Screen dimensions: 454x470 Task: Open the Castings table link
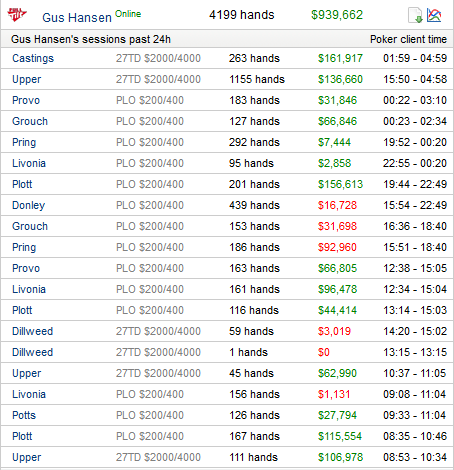pyautogui.click(x=33, y=58)
